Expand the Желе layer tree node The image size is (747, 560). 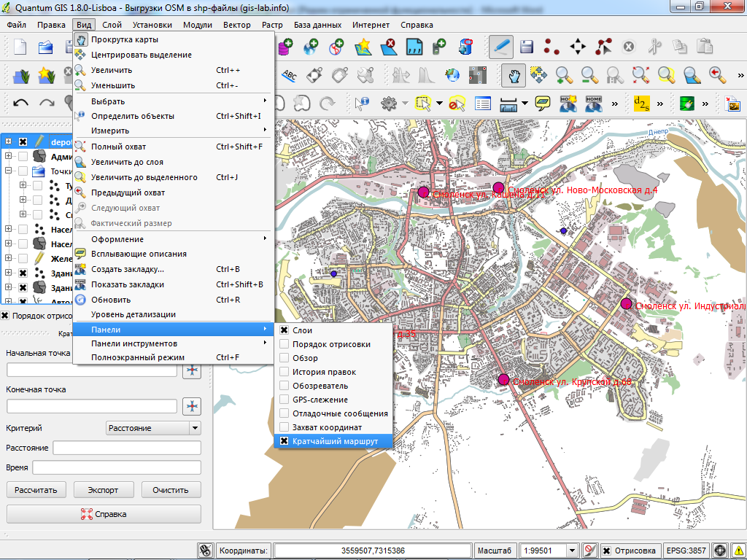tap(8, 257)
